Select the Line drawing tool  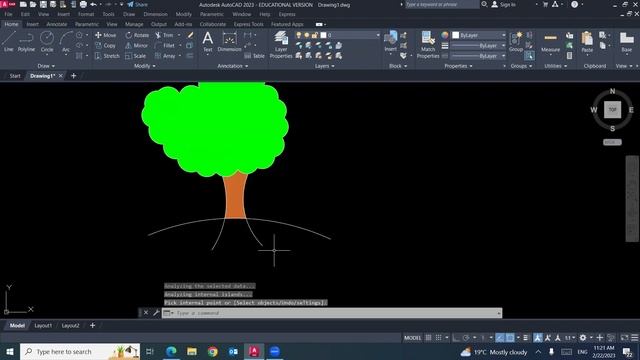pos(8,41)
